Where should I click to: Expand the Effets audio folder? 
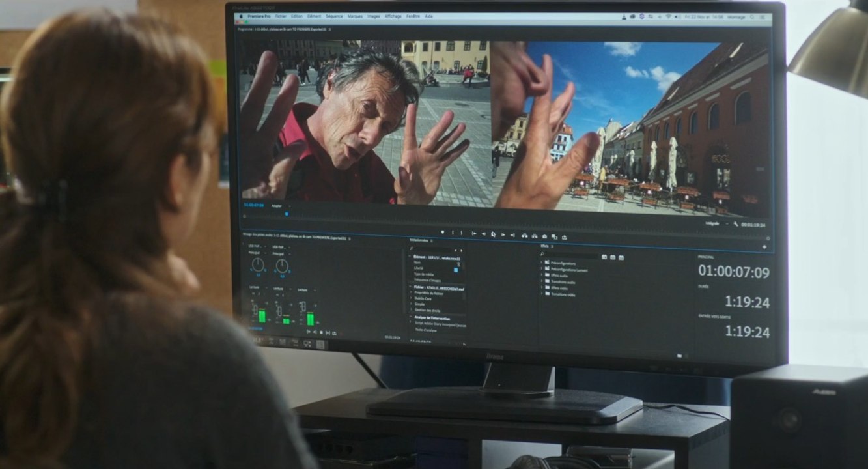541,275
